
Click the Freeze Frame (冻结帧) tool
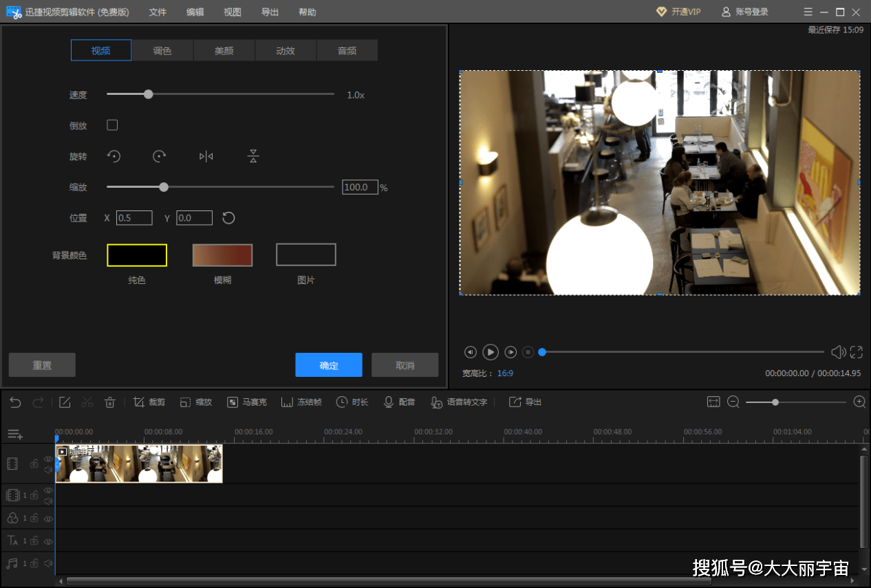(301, 402)
